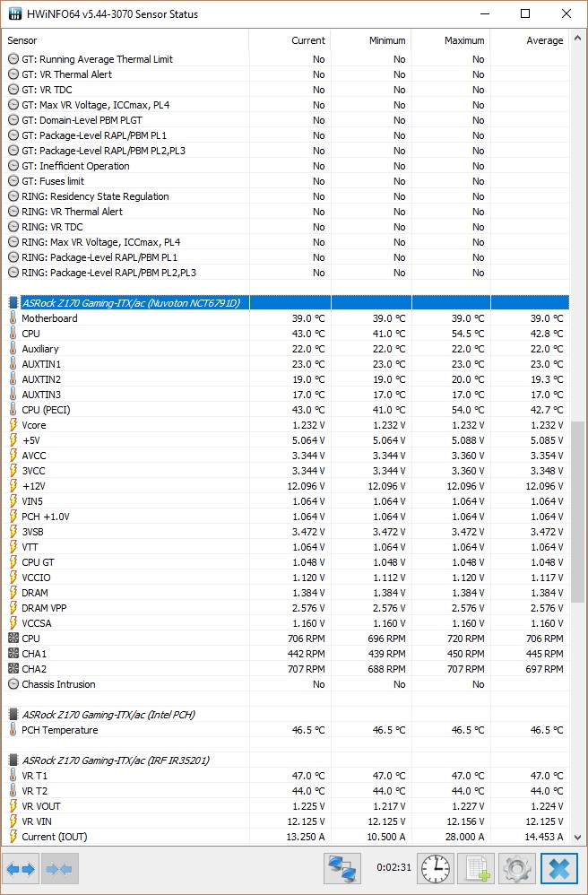
Task: Click the circle icon beside RING: VR TDC
Action: coord(13,227)
